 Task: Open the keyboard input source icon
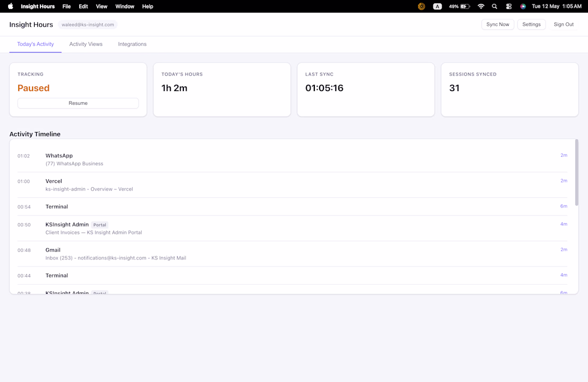(x=437, y=6)
